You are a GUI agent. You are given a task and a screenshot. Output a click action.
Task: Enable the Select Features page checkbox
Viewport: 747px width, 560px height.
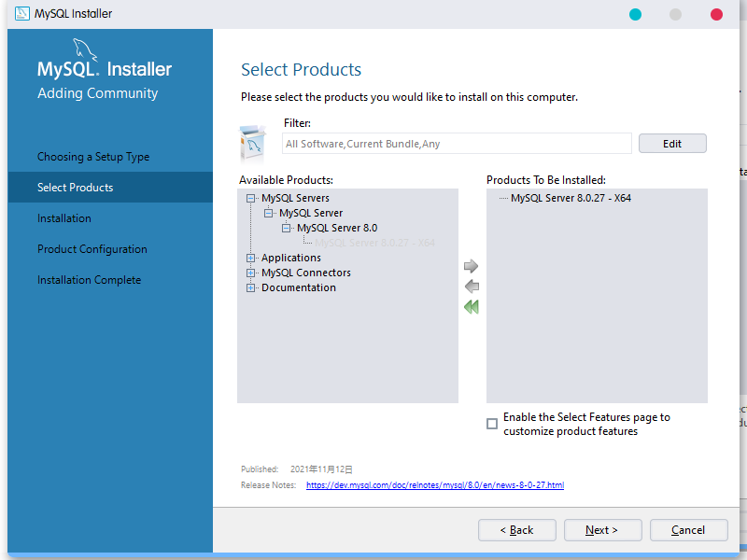[492, 424]
